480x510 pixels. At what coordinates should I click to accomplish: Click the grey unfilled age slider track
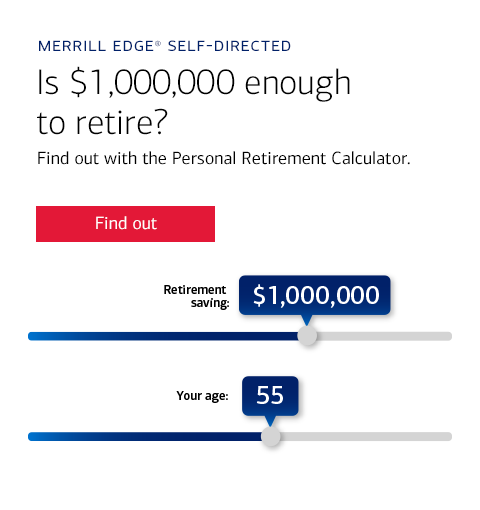click(366, 436)
